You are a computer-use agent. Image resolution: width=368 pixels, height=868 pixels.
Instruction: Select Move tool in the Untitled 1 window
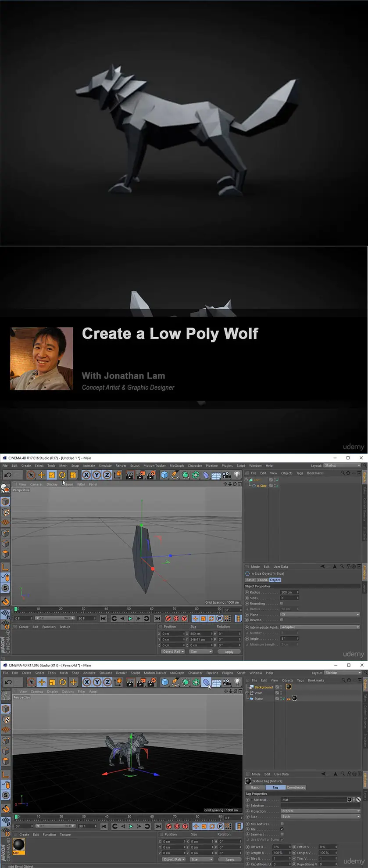click(x=41, y=475)
